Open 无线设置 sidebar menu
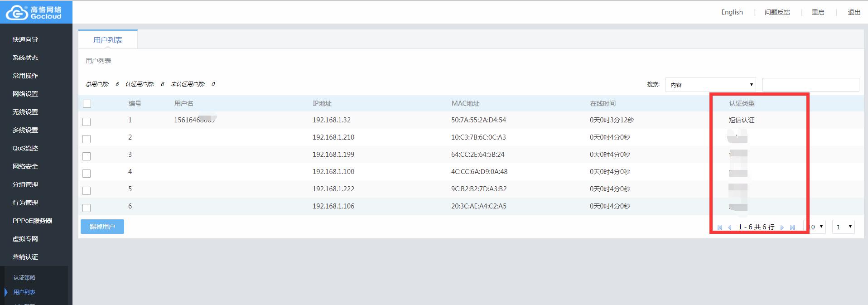The image size is (868, 305). (x=25, y=112)
